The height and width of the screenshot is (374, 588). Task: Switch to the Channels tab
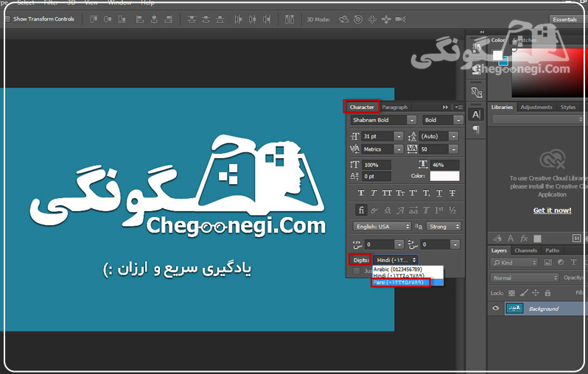tap(526, 250)
